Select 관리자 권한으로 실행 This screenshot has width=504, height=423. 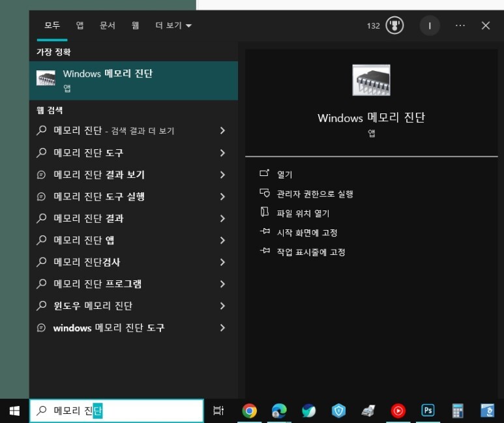(315, 194)
